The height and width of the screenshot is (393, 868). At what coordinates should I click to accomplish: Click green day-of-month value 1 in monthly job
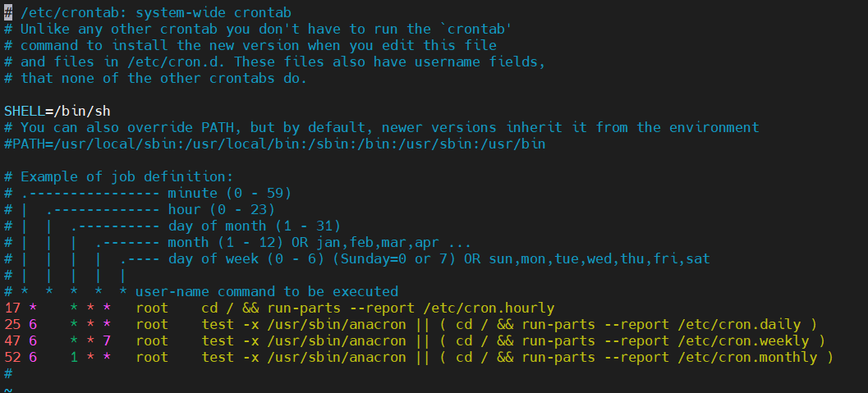tap(74, 358)
